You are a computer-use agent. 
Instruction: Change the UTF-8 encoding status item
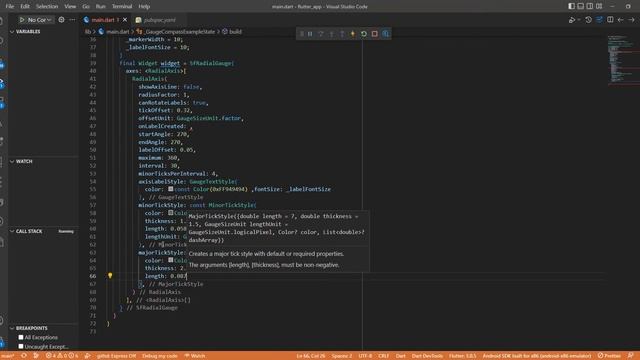click(365, 356)
